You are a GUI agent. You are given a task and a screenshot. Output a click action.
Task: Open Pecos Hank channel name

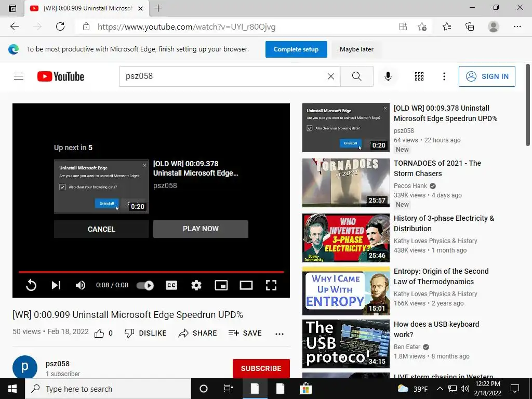coord(410,185)
